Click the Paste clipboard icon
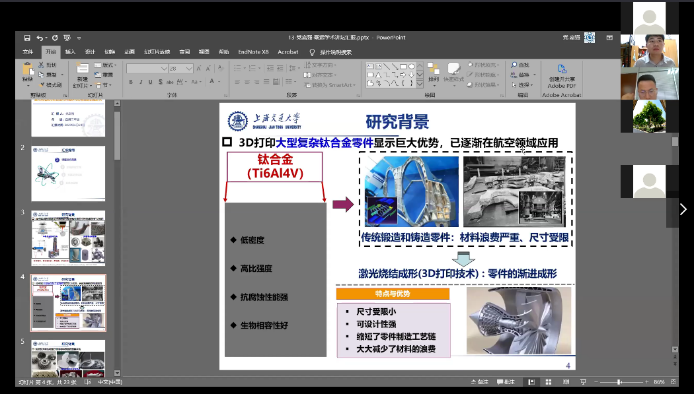694x394 pixels. click(27, 70)
